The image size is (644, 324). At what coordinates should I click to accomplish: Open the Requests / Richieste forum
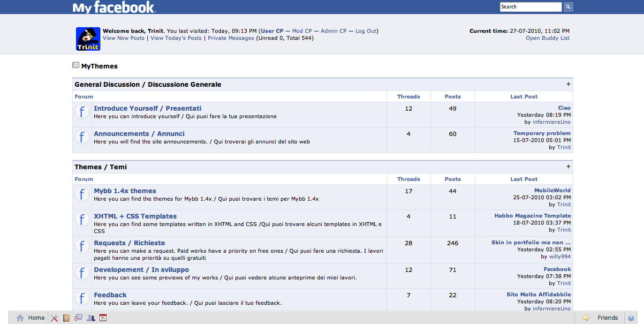point(129,243)
